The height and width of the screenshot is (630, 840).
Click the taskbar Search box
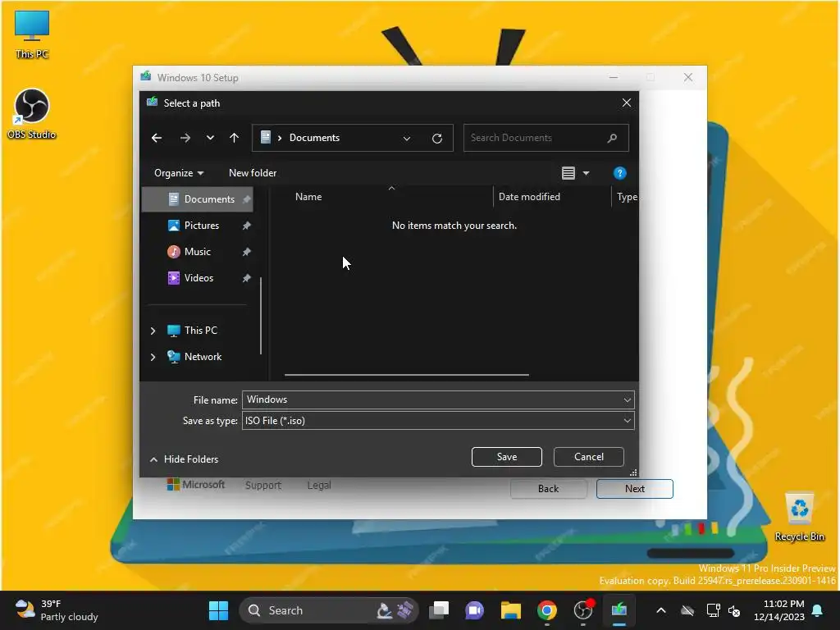328,610
